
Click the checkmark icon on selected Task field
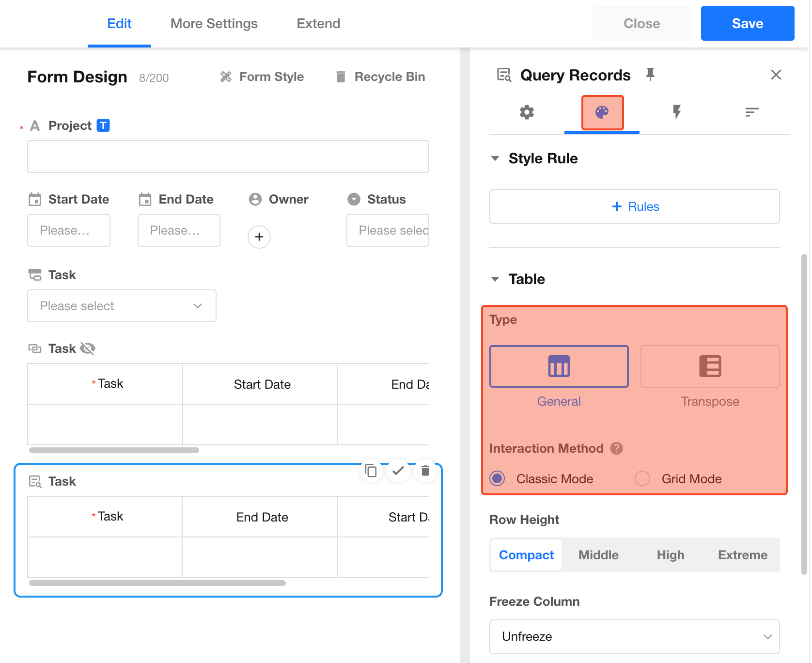click(398, 471)
